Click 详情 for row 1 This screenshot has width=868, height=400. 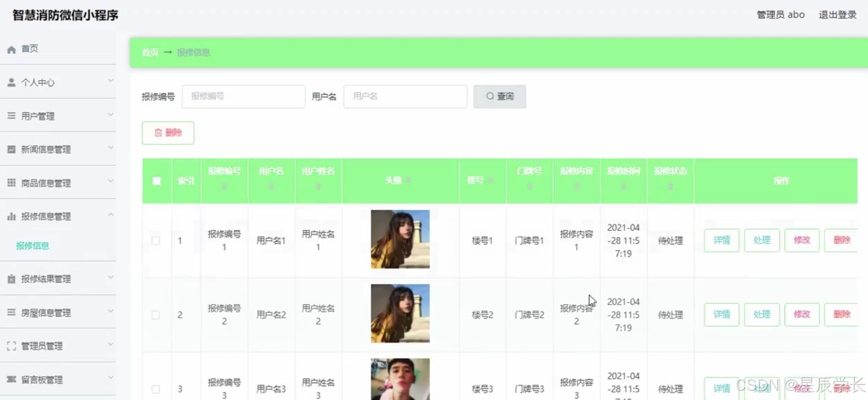click(722, 240)
